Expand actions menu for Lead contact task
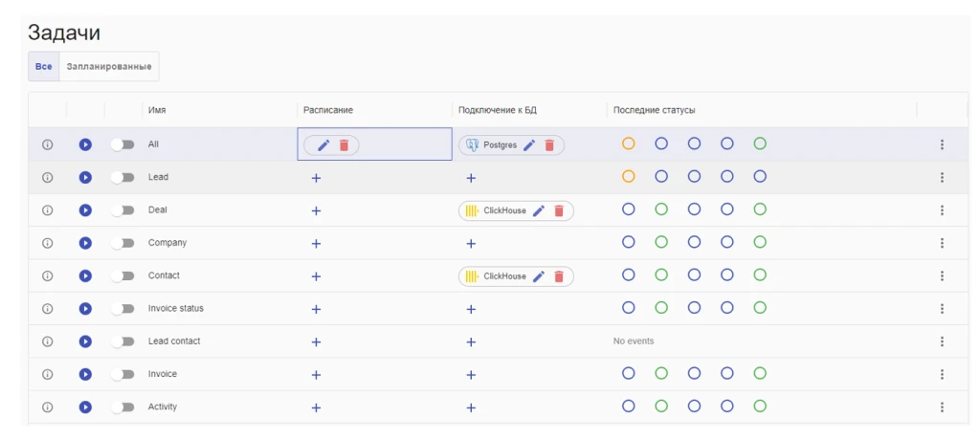The width and height of the screenshot is (980, 440). [942, 341]
